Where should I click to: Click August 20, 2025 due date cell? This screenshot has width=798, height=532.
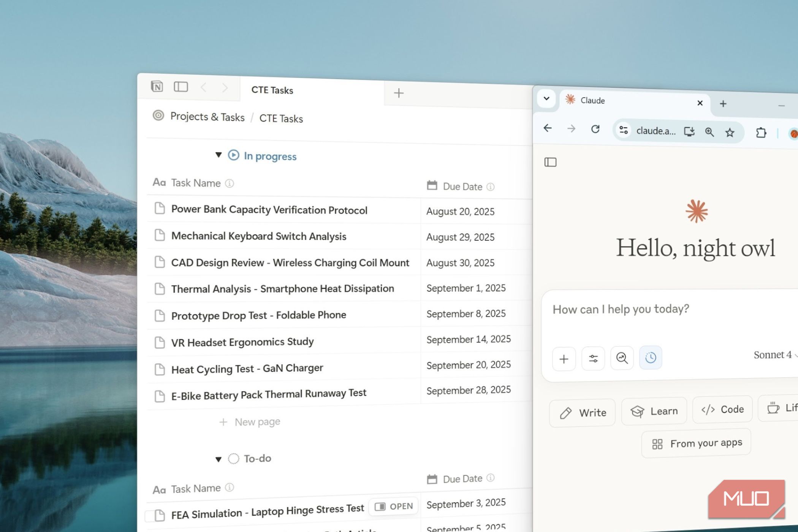click(x=461, y=212)
